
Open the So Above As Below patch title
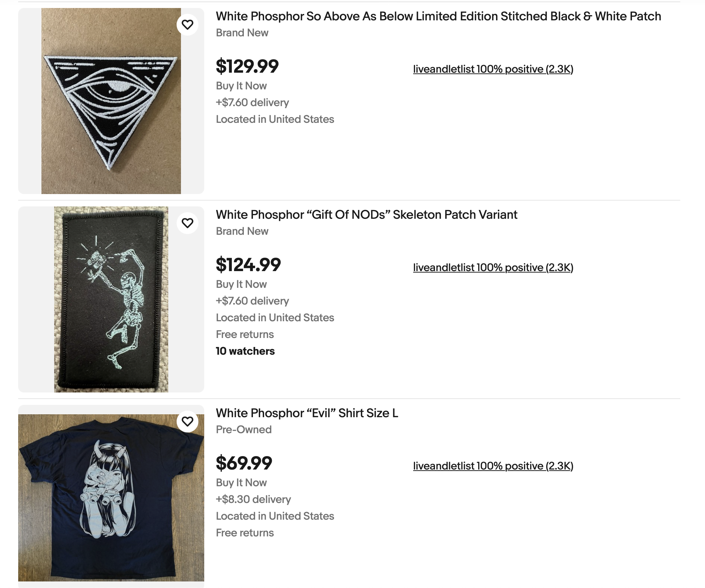(438, 16)
